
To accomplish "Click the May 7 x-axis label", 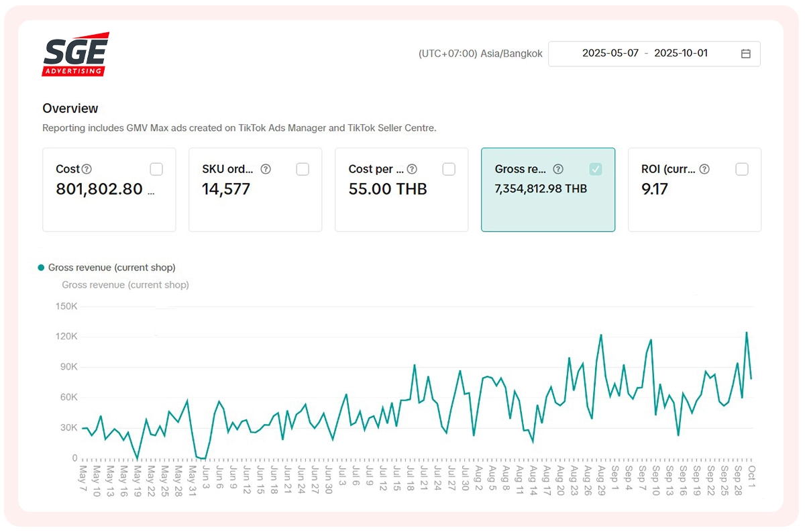I will [84, 478].
